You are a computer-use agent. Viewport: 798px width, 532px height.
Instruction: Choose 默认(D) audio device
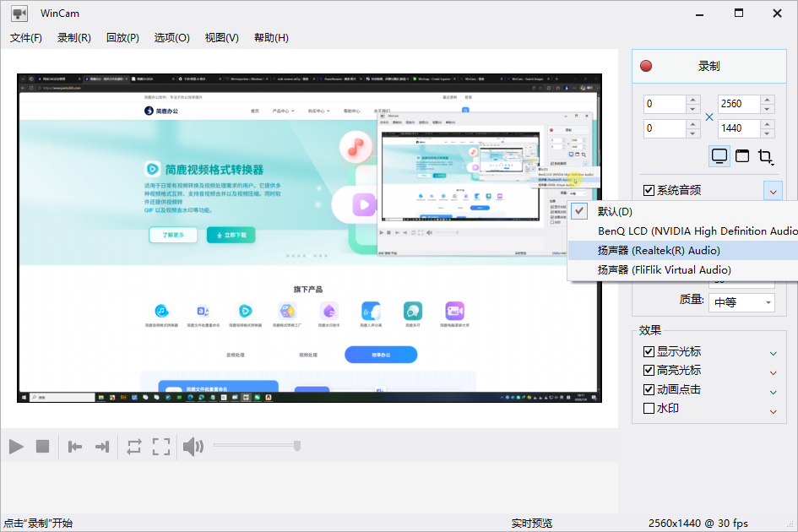[683, 211]
